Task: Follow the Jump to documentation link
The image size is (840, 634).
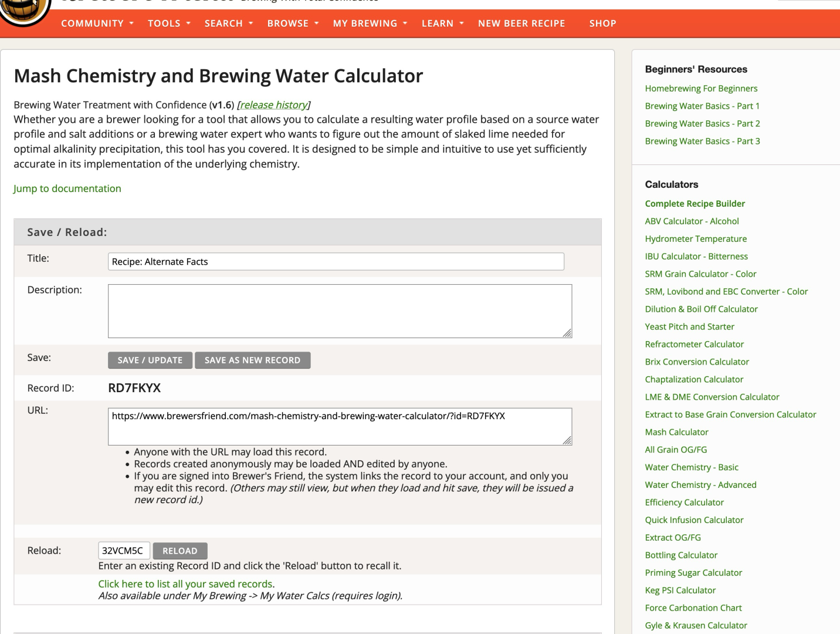Action: [x=67, y=188]
